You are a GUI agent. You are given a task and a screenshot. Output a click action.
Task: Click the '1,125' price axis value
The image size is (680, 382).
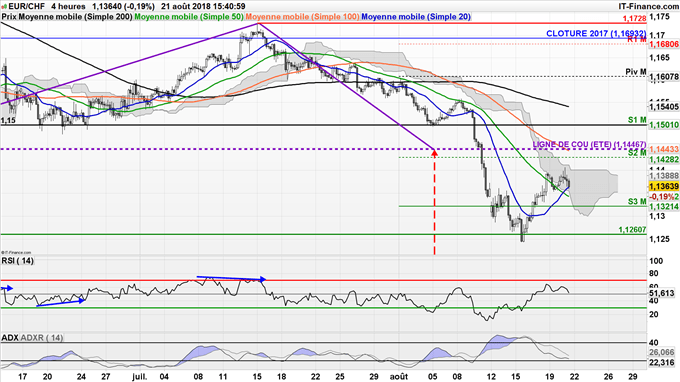click(660, 239)
